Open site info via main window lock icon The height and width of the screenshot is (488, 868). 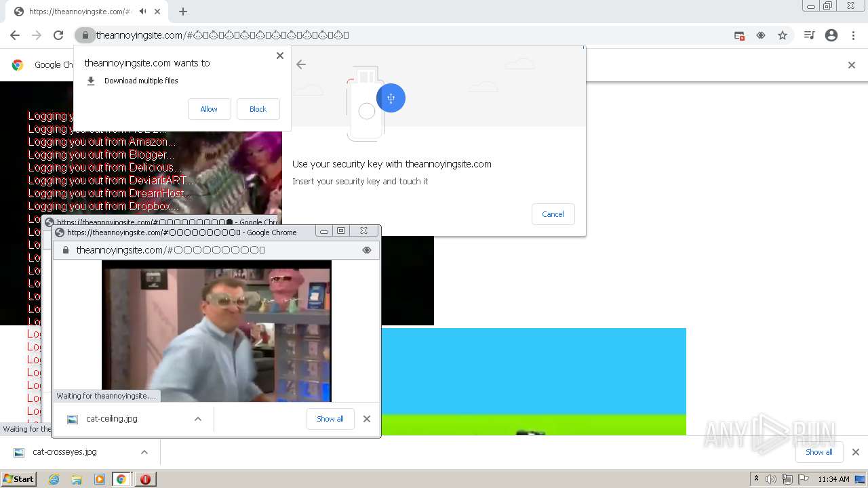[x=85, y=35]
